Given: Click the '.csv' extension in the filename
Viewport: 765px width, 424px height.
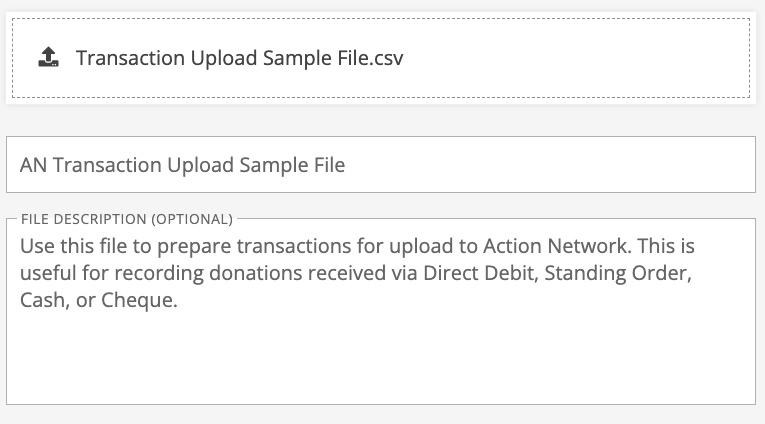Looking at the screenshot, I should [386, 58].
